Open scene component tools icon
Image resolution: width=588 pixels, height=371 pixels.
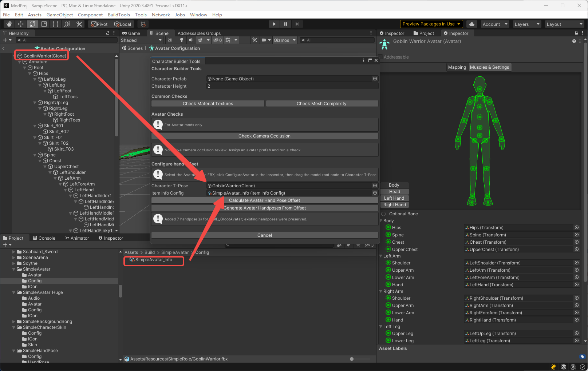(x=254, y=40)
